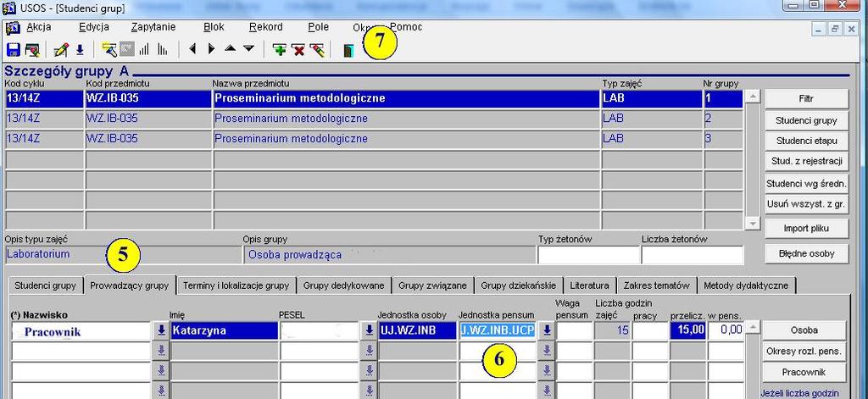Open PESEL list arrow in Katarzyna row
The image size is (868, 399).
[x=370, y=330]
